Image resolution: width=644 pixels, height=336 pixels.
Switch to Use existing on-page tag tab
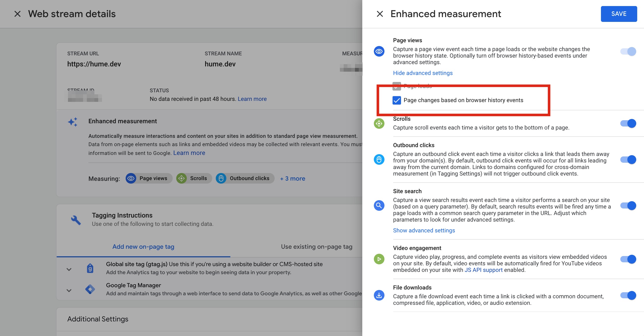(x=316, y=247)
